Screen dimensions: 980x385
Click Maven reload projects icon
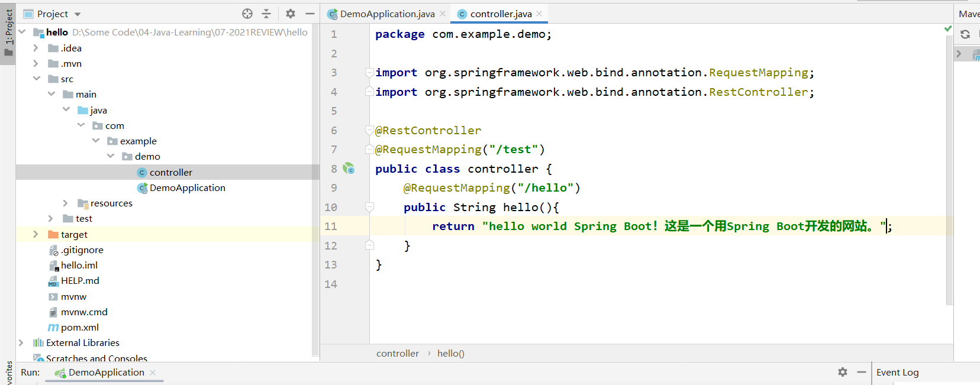pyautogui.click(x=965, y=34)
